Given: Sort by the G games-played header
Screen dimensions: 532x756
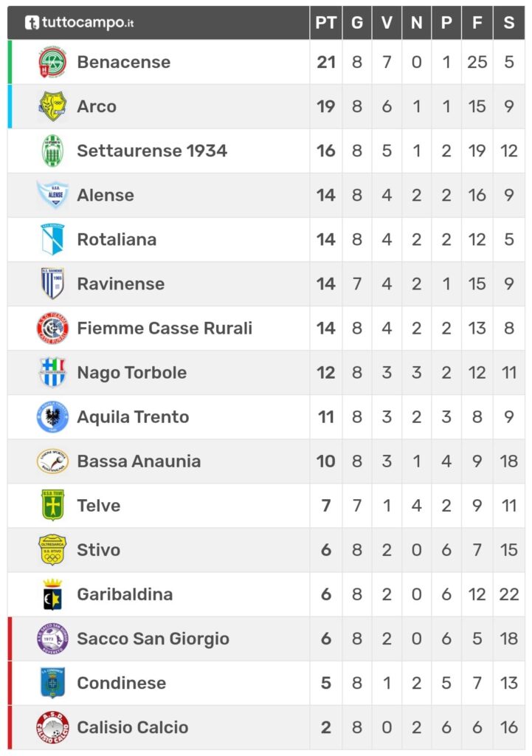Looking at the screenshot, I should (357, 23).
